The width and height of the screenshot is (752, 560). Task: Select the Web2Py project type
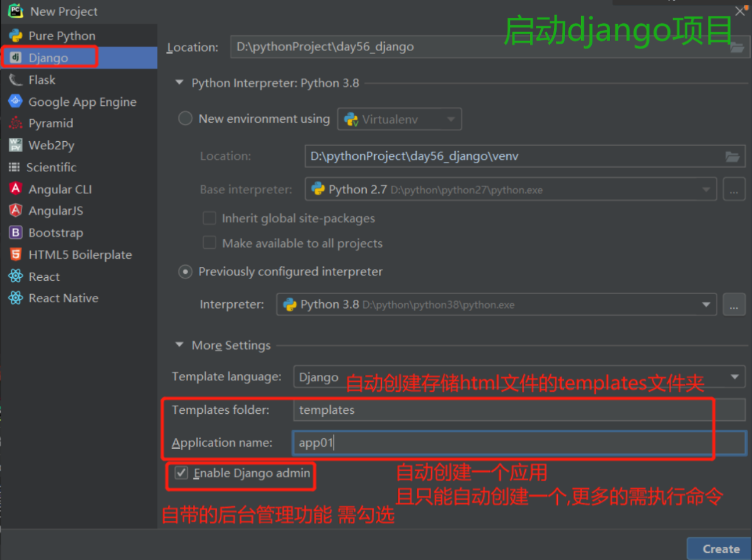click(79, 146)
